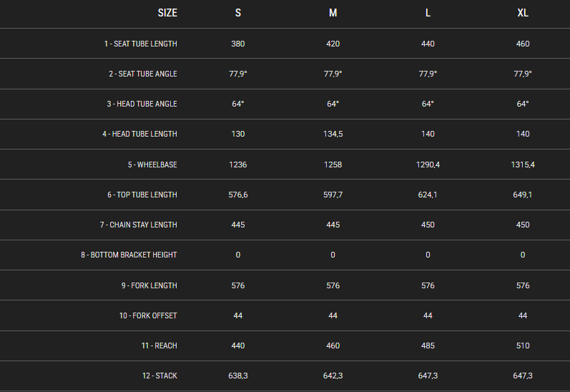Select the M size column header

[333, 13]
